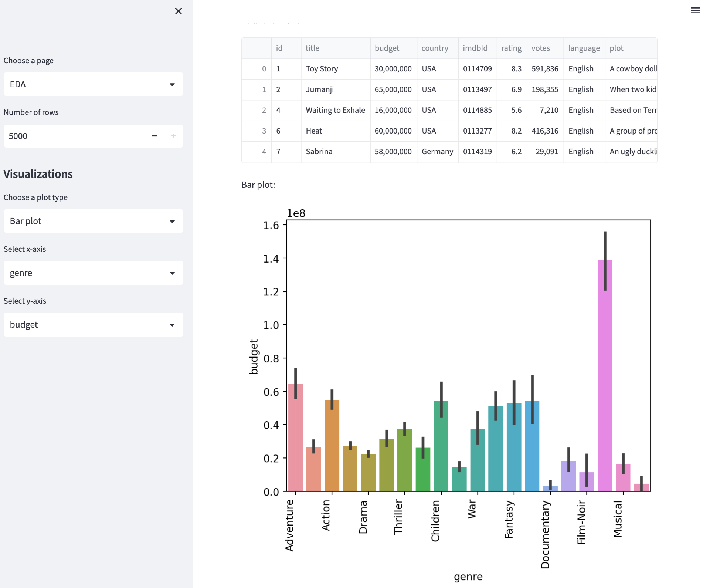Click the votes column header

pyautogui.click(x=544, y=48)
